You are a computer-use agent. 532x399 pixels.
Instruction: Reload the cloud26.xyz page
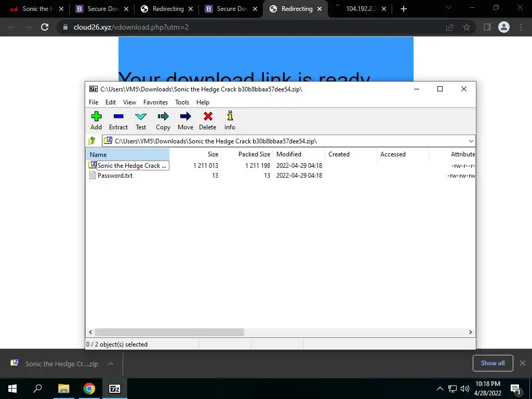click(45, 27)
